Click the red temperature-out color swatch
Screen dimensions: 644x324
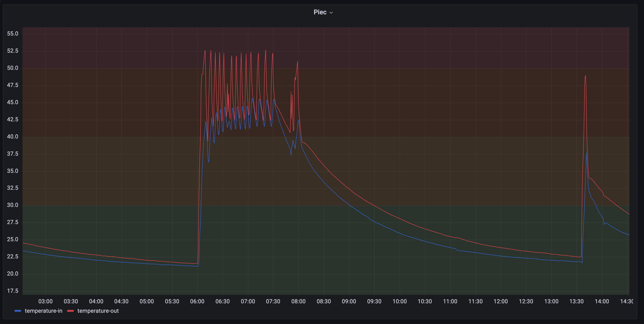pyautogui.click(x=70, y=311)
